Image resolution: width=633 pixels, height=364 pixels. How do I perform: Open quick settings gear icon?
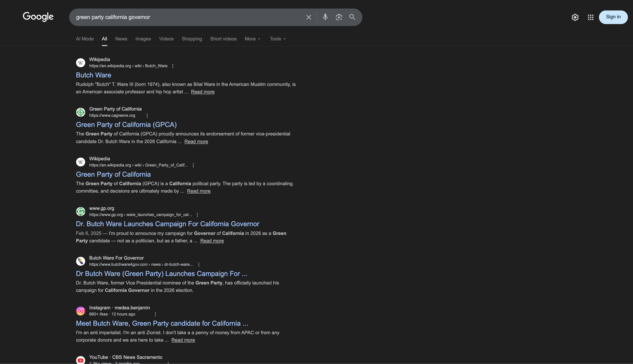pos(575,17)
